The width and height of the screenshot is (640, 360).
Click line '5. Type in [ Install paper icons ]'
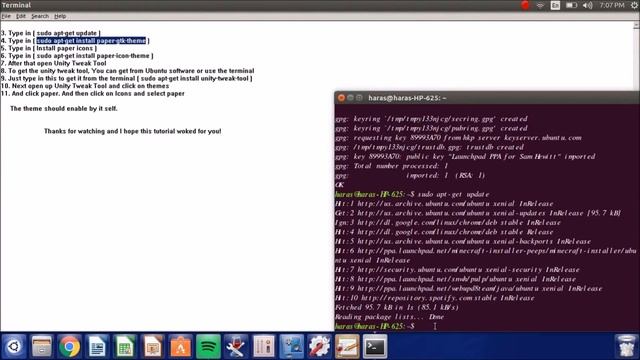[x=49, y=48]
